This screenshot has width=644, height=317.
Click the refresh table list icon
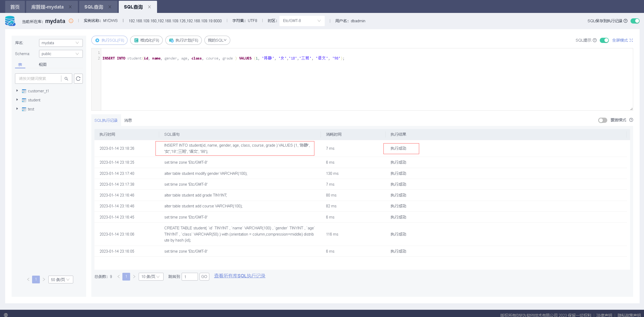click(78, 79)
